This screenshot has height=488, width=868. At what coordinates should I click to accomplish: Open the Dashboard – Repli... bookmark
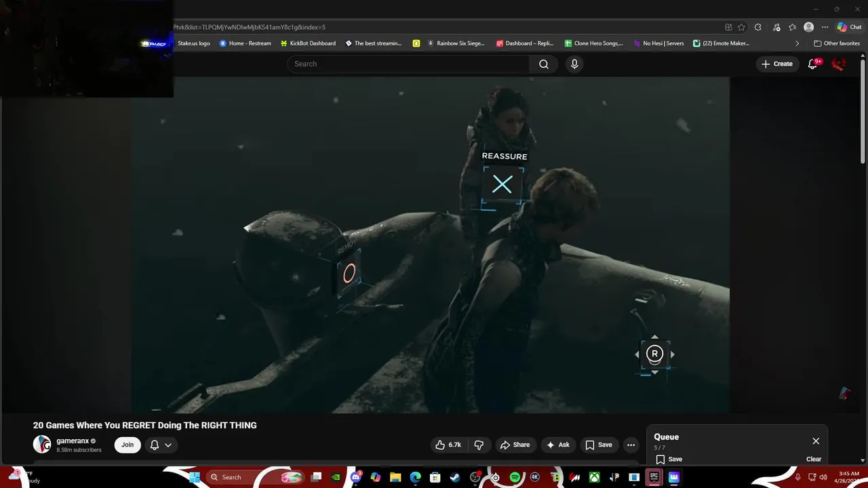(x=525, y=43)
